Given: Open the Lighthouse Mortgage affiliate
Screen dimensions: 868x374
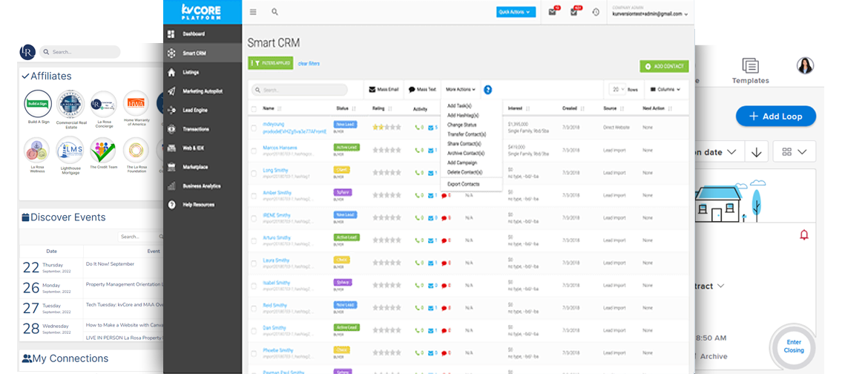Looking at the screenshot, I should click(x=70, y=151).
